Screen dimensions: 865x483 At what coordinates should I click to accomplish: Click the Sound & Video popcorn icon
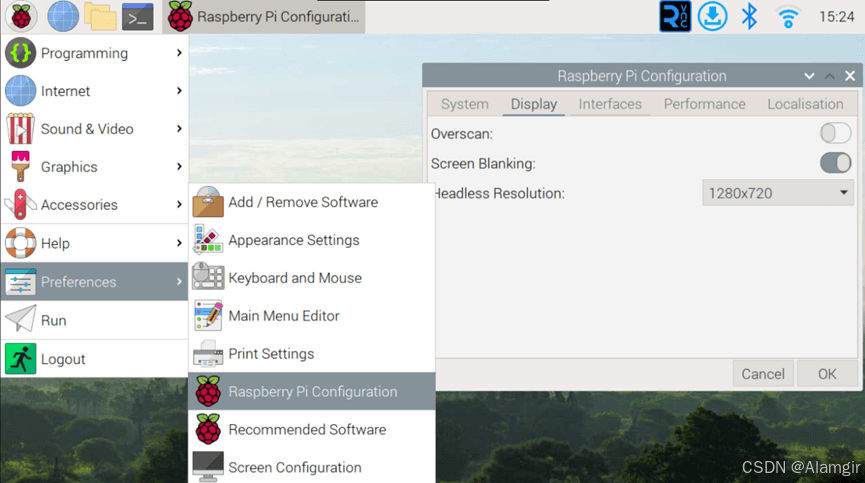[20, 128]
